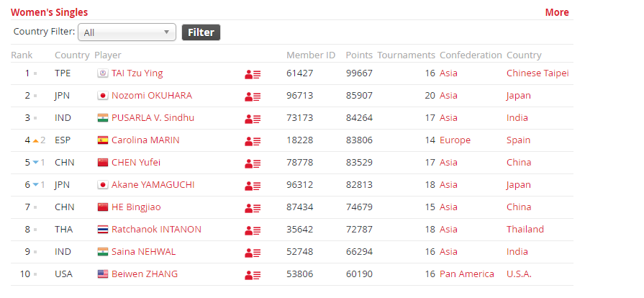The image size is (644, 298).
Task: Open the More link for Women's Singles
Action: click(x=557, y=12)
